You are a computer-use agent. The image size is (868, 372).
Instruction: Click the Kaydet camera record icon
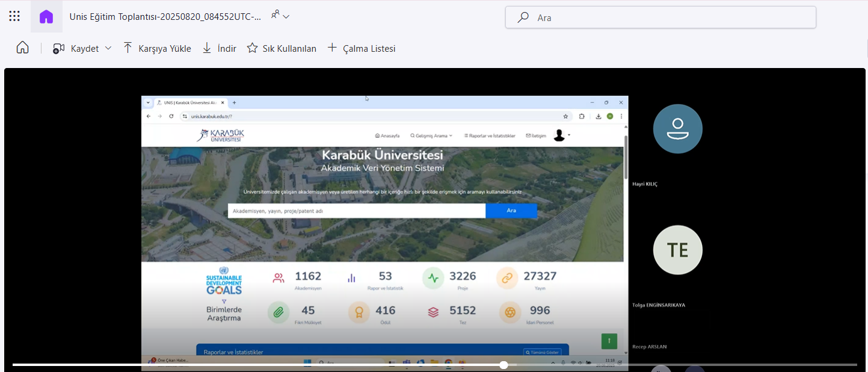point(59,49)
